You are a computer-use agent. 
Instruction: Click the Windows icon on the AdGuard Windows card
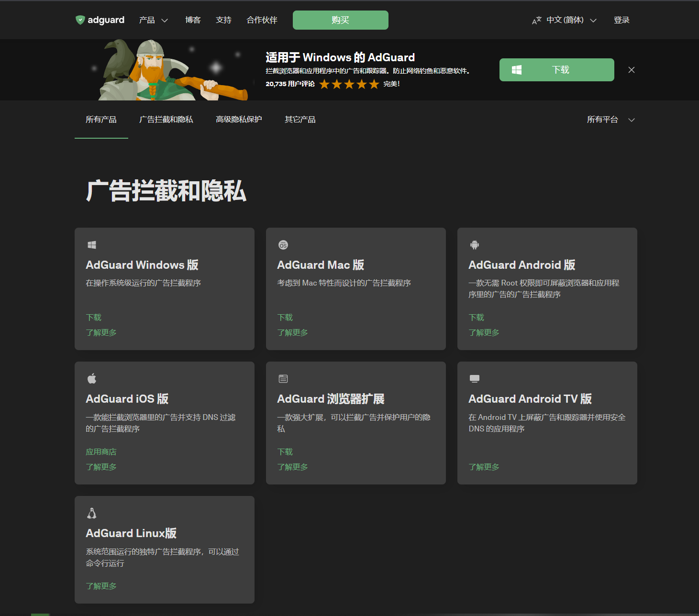pyautogui.click(x=92, y=245)
